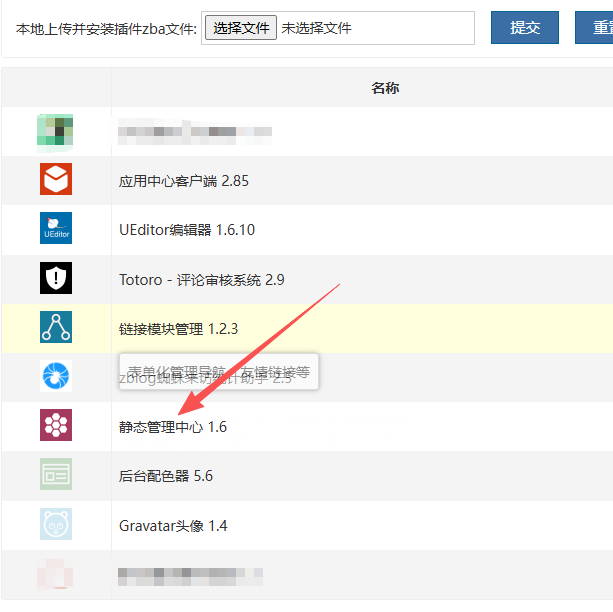The height and width of the screenshot is (612, 613).
Task: Select Totoro - 评论审核系统 2.9 text
Action: click(x=202, y=280)
